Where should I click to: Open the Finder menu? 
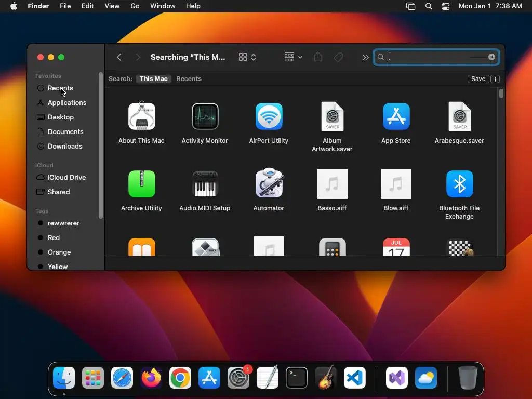click(x=38, y=6)
